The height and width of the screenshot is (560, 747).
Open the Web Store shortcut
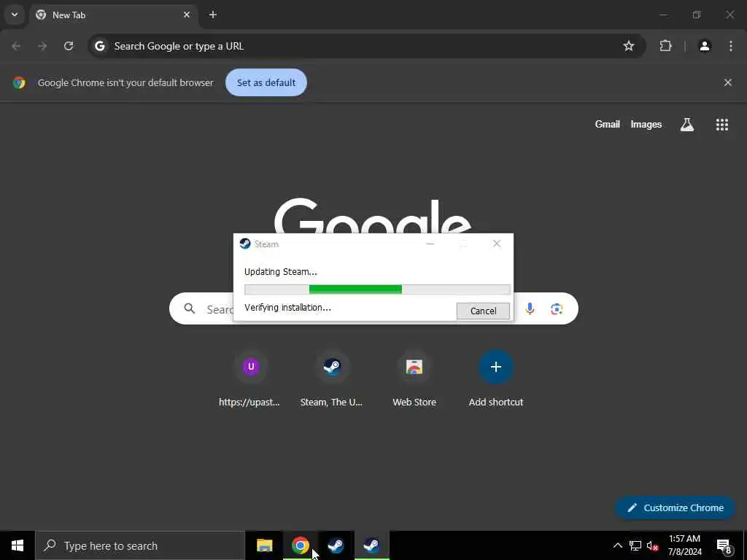point(414,379)
